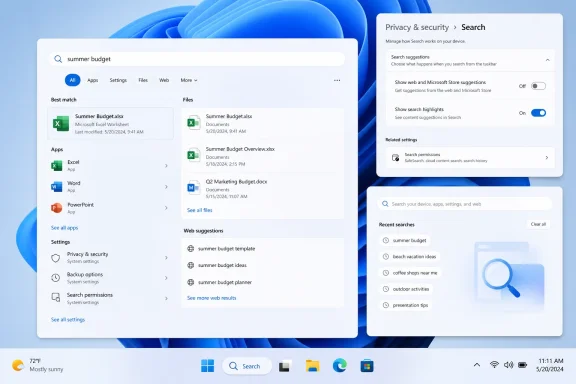
Task: Launch File Explorer from taskbar
Action: 313,366
